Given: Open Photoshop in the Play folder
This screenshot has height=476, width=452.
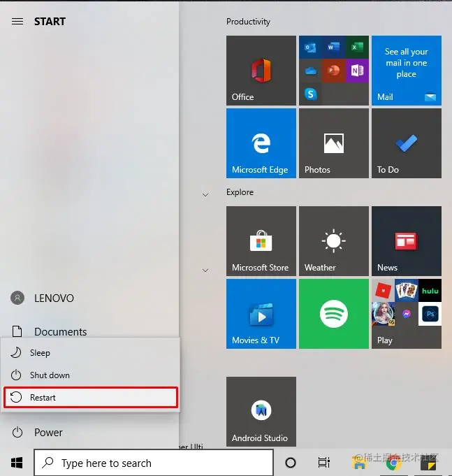Looking at the screenshot, I should [x=430, y=314].
